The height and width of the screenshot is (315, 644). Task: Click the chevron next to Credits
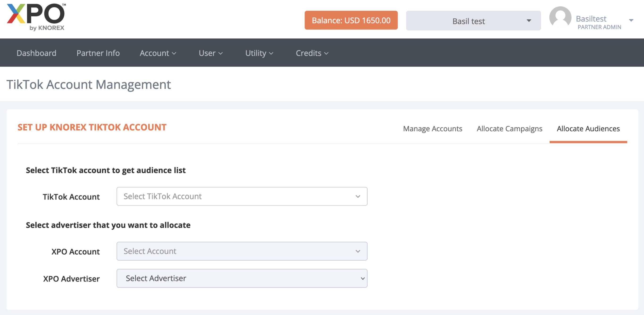[x=326, y=54]
